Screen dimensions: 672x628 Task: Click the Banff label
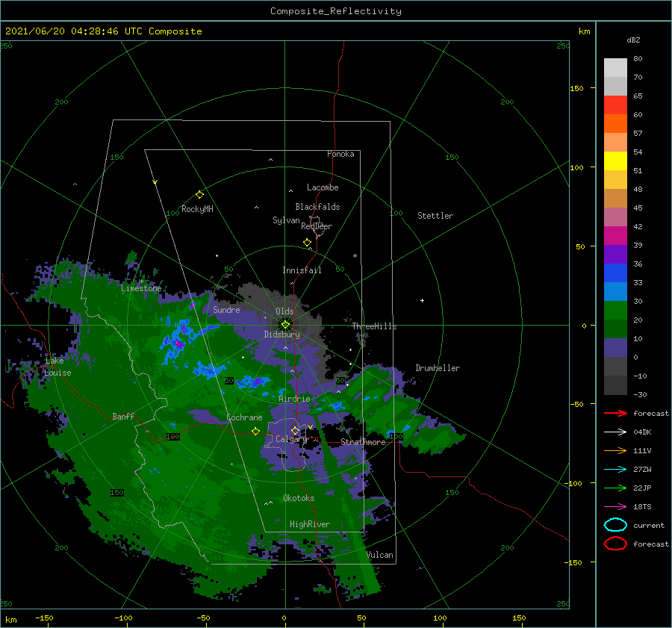click(123, 416)
